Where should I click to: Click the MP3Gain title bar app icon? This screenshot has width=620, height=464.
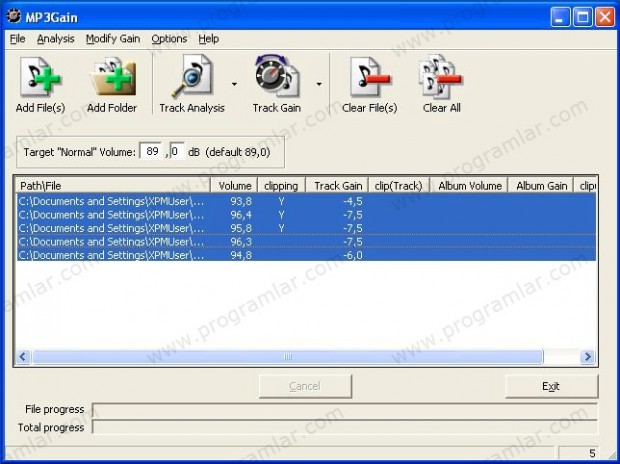pos(14,17)
